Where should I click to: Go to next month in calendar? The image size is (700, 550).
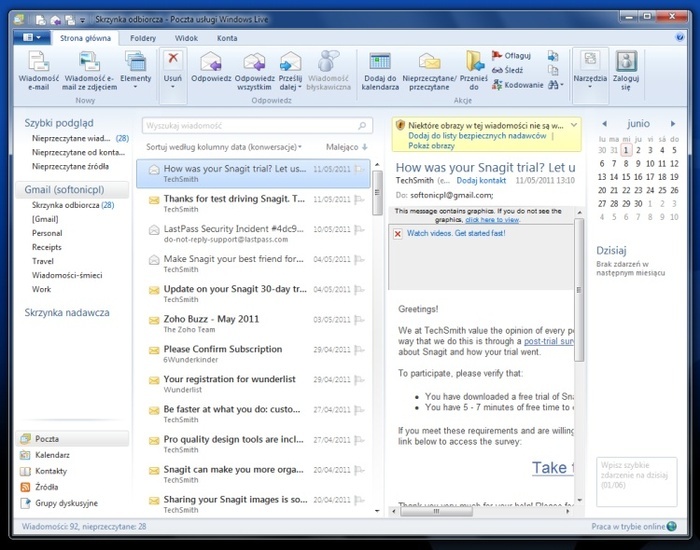[x=673, y=124]
